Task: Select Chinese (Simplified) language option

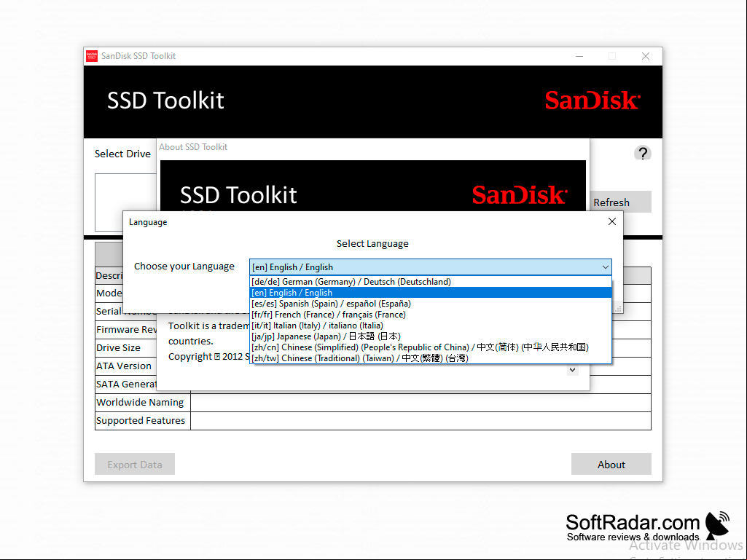Action: click(x=431, y=347)
